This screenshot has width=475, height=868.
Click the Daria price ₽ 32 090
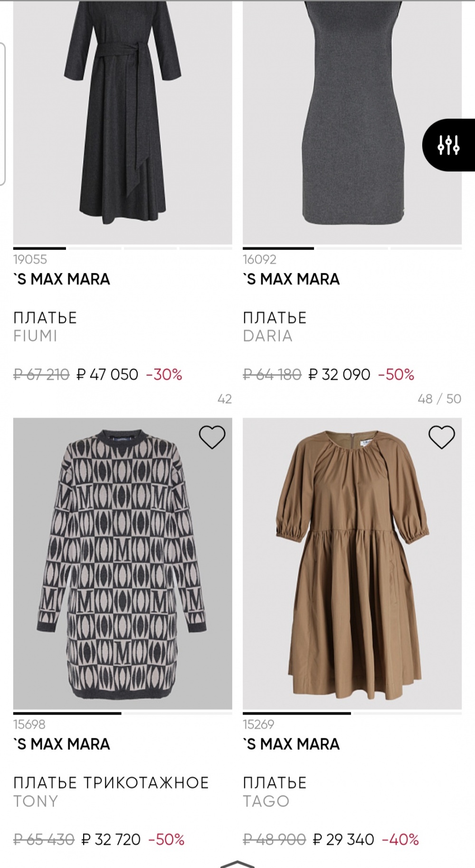coord(339,375)
